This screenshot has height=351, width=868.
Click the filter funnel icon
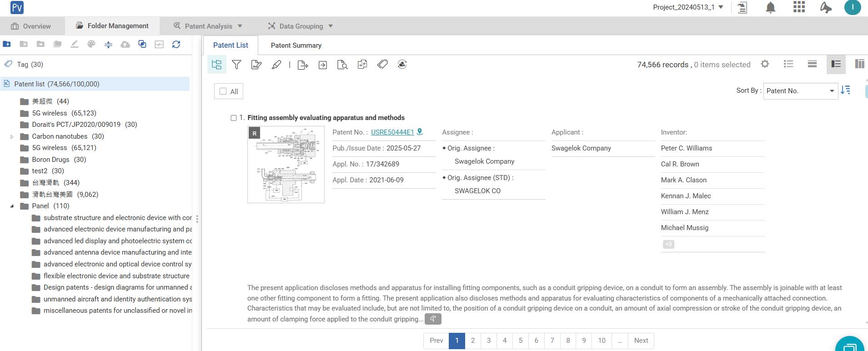point(236,65)
